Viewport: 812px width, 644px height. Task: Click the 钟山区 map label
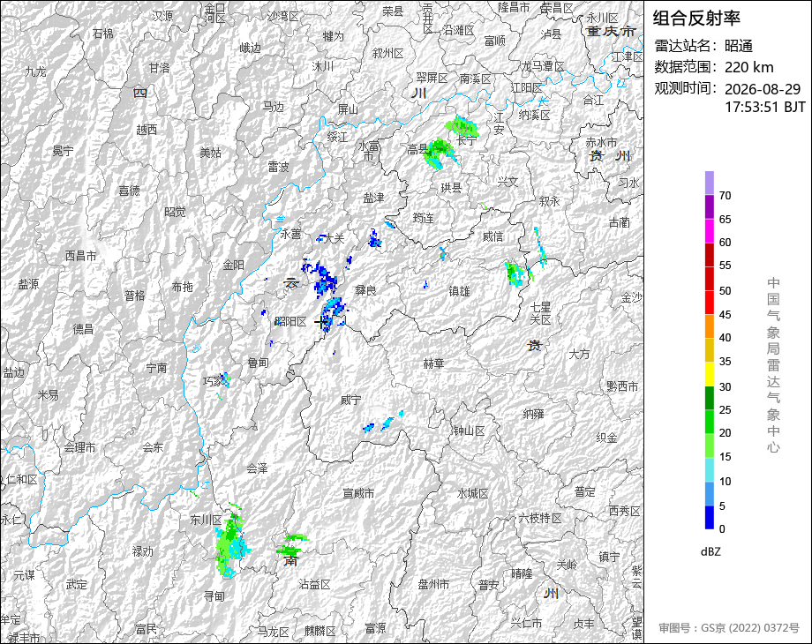click(x=470, y=431)
